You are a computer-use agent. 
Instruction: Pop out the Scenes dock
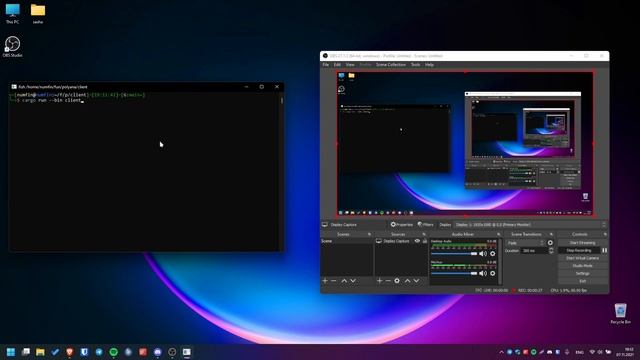(369, 234)
